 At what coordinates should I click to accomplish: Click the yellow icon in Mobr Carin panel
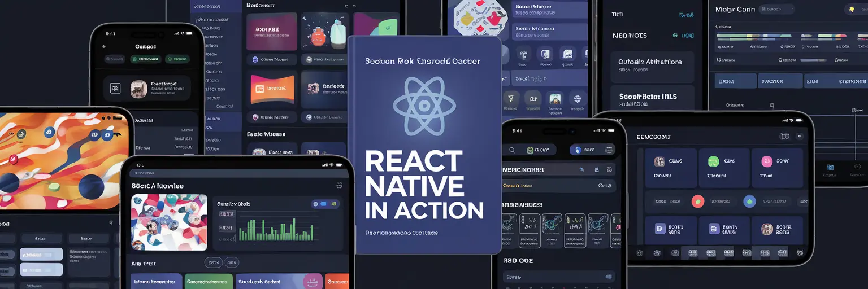tap(851, 10)
